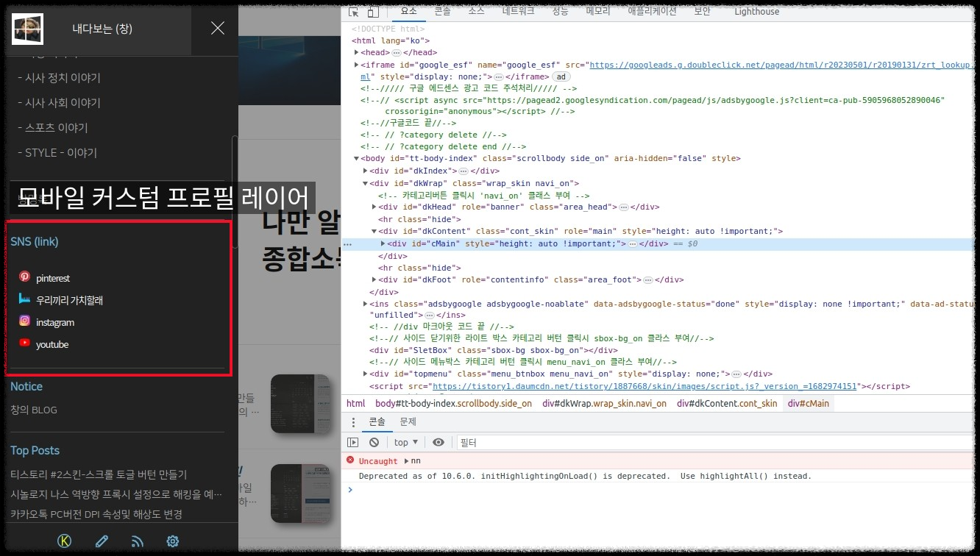Collapse the body tt-body-index node
Viewport: 980px width, 556px height.
coord(356,158)
